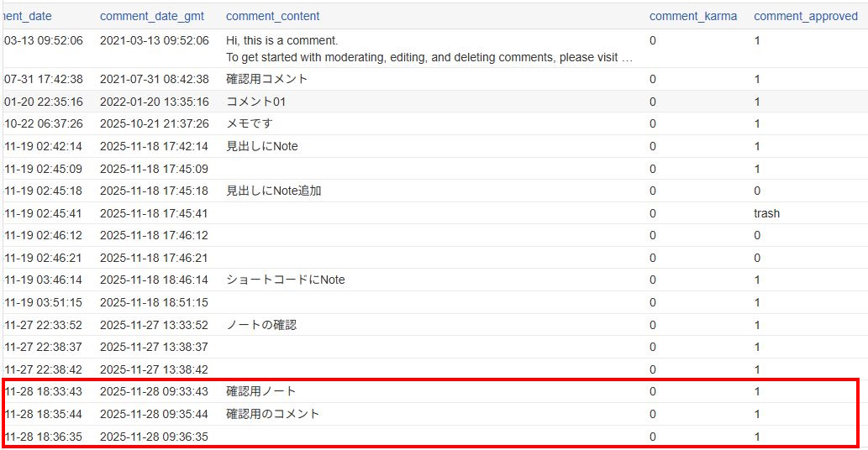
Task: Sort by comment_content column header
Action: (x=273, y=16)
